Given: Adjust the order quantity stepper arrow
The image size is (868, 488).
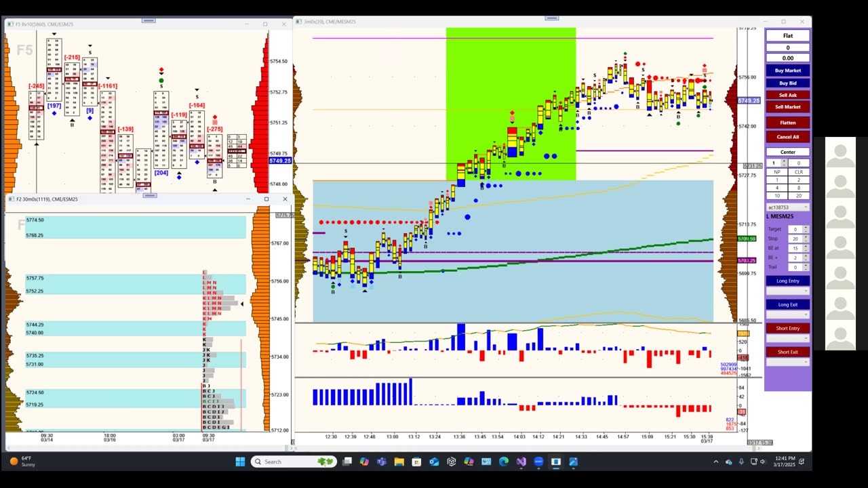Looking at the screenshot, I should point(784,161).
